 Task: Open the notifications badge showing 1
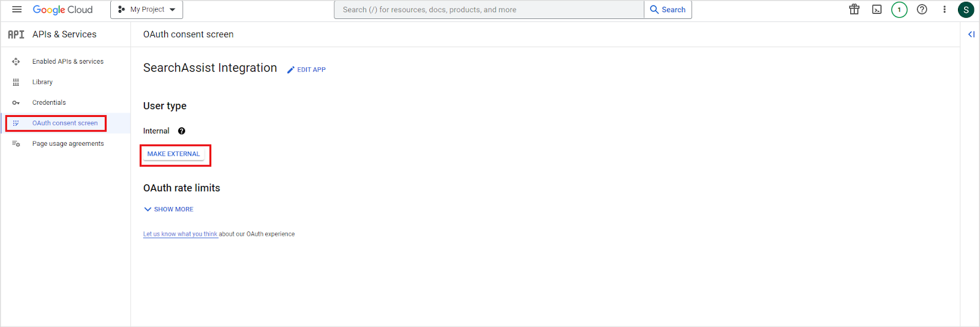coord(899,10)
